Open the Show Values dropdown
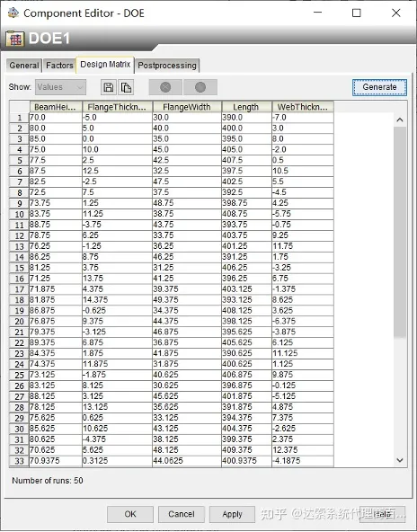Viewport: 417px width, 532px height. (61, 87)
